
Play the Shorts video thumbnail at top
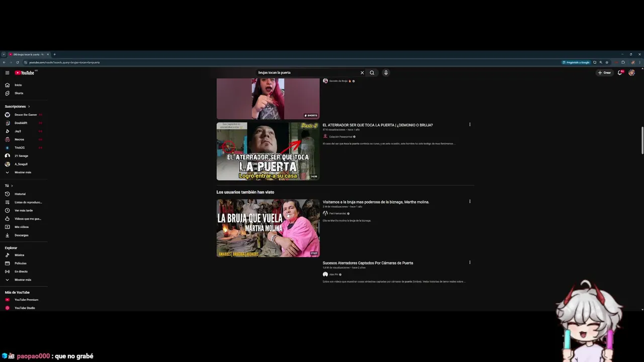pos(268,99)
